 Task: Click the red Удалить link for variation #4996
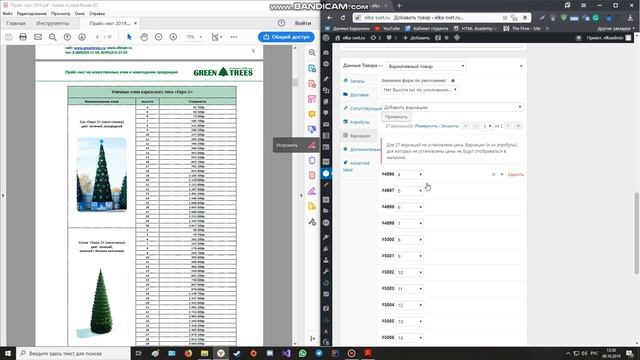coord(516,175)
